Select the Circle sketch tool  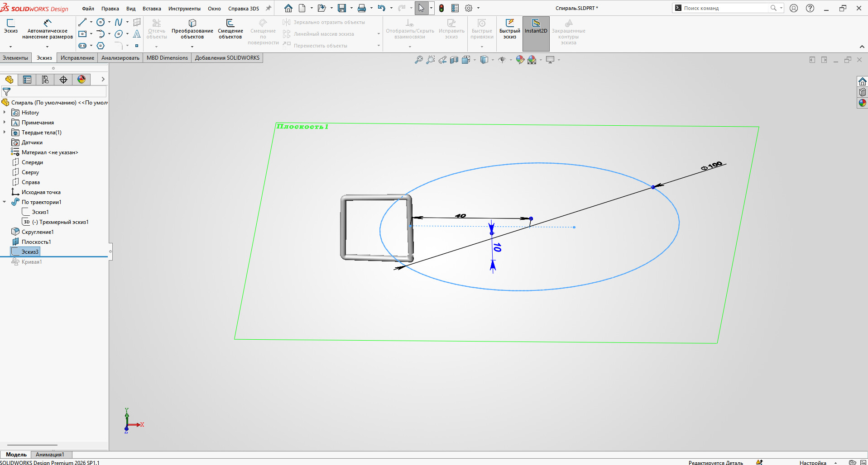pyautogui.click(x=101, y=22)
